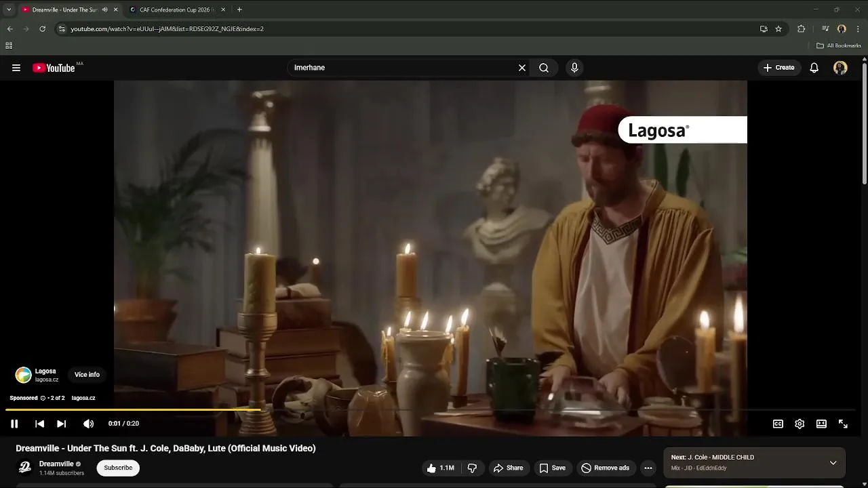Bookmark this page with the star
Image resolution: width=868 pixels, height=488 pixels.
click(x=778, y=28)
